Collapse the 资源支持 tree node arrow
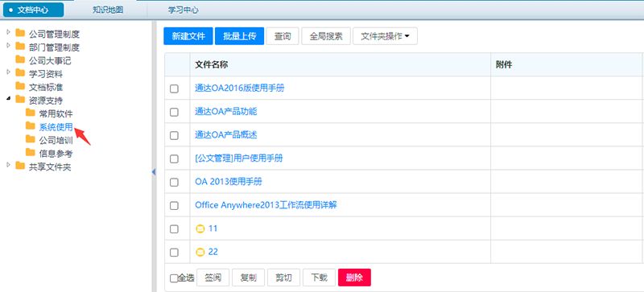The width and height of the screenshot is (644, 292). (x=9, y=99)
